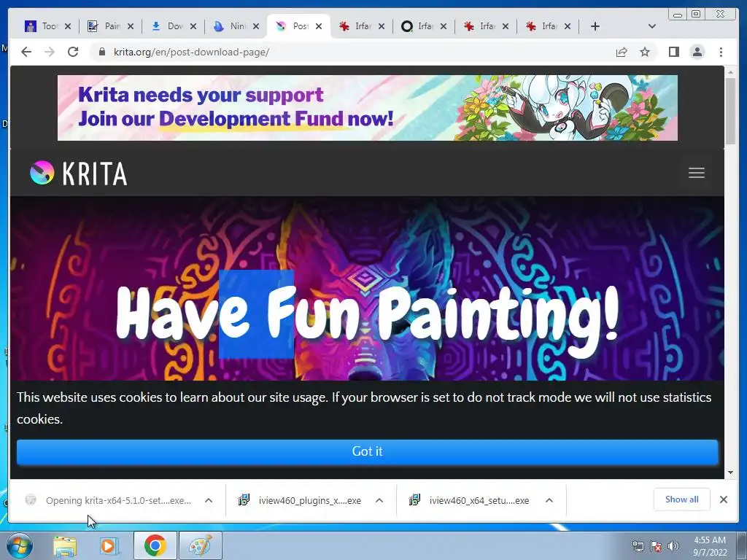Open Windows Explorer from taskbar
Screen dimensions: 747x560
pyautogui.click(x=65, y=545)
